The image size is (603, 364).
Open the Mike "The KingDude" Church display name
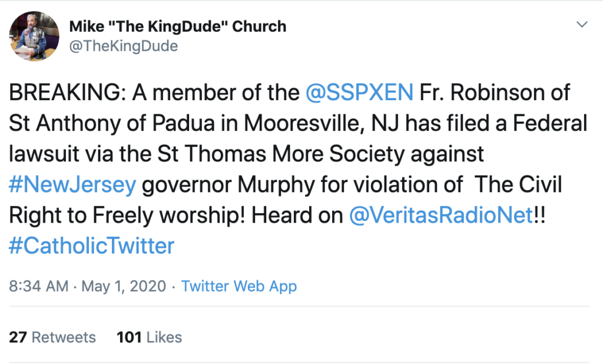178,27
